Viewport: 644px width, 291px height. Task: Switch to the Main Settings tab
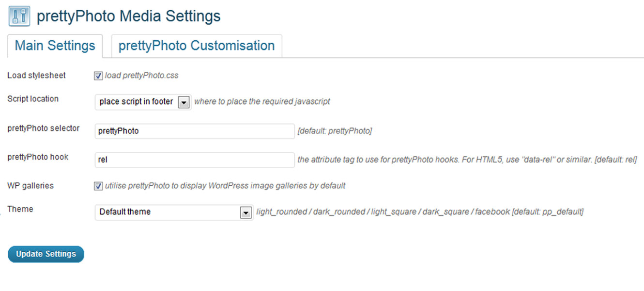(55, 46)
